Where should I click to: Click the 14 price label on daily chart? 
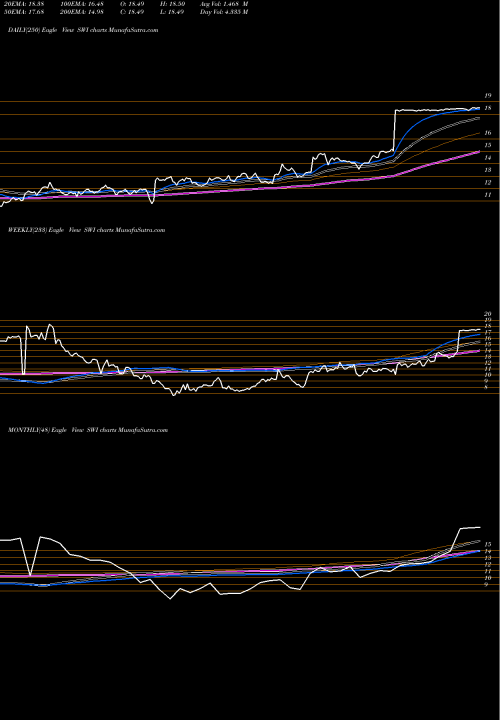(x=488, y=158)
